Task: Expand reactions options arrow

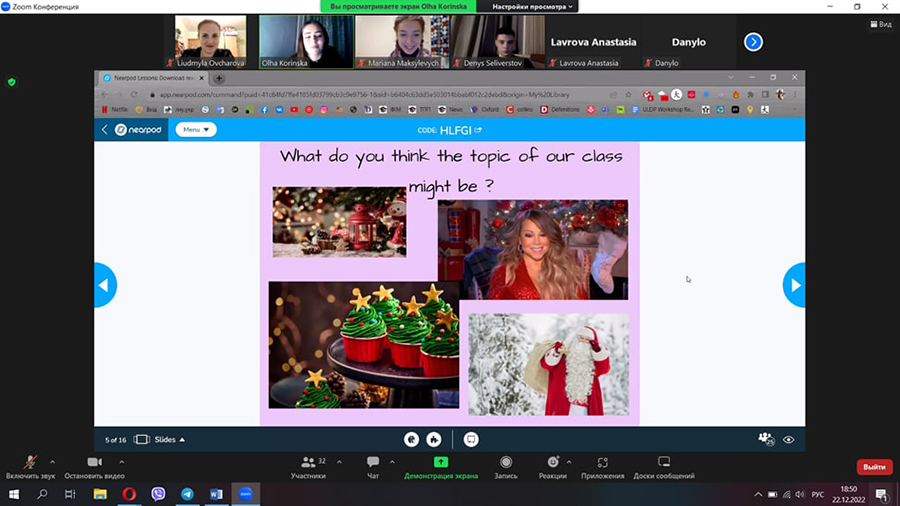Action: click(569, 462)
